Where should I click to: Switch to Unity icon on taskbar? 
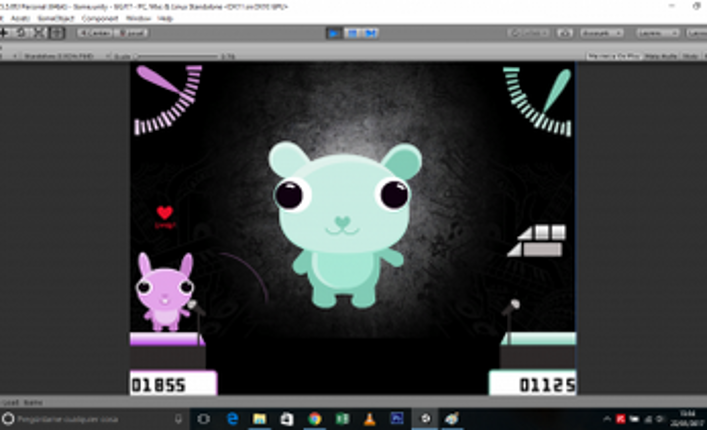click(425, 419)
